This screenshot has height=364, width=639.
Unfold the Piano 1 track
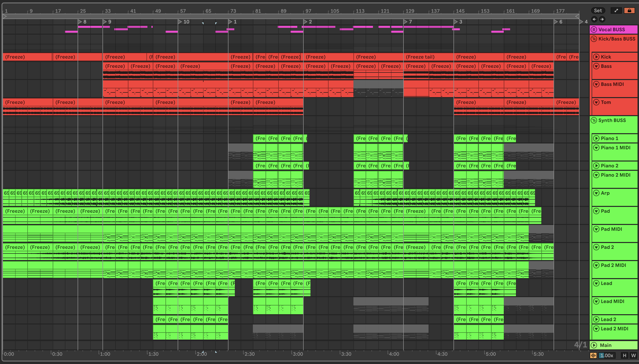point(596,139)
